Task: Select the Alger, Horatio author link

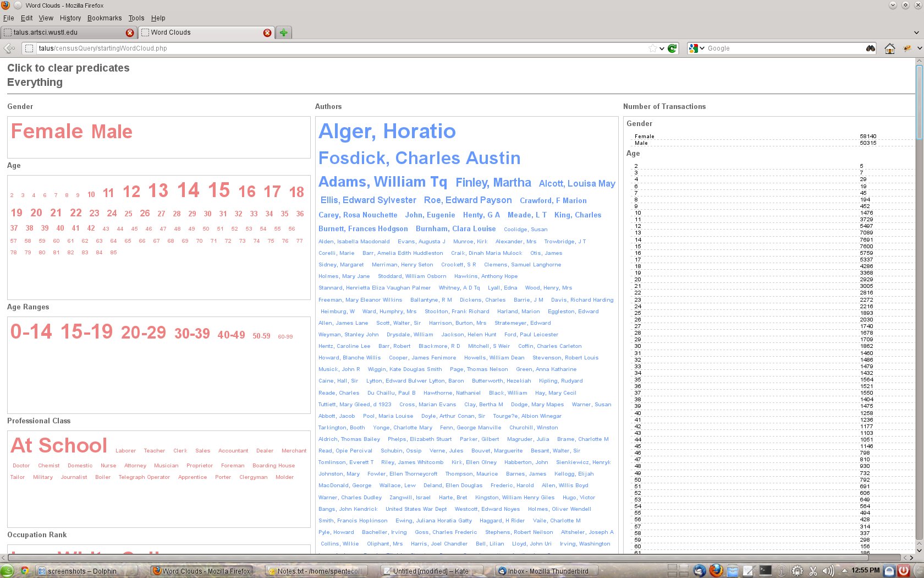Action: 387,132
